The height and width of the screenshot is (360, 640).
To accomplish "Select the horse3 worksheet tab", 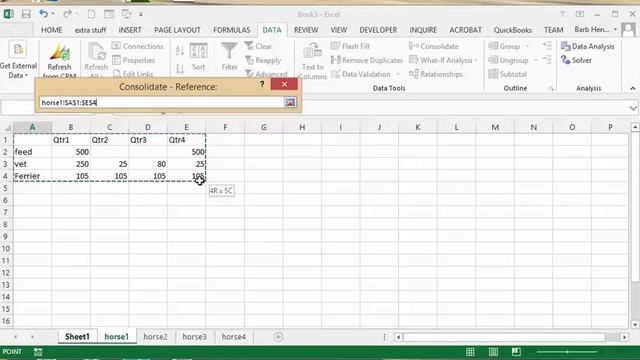I will click(195, 337).
